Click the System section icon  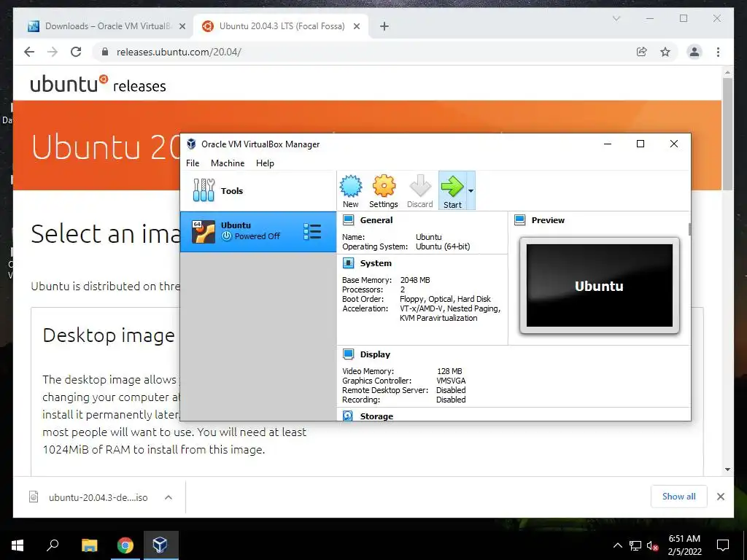[x=348, y=262]
